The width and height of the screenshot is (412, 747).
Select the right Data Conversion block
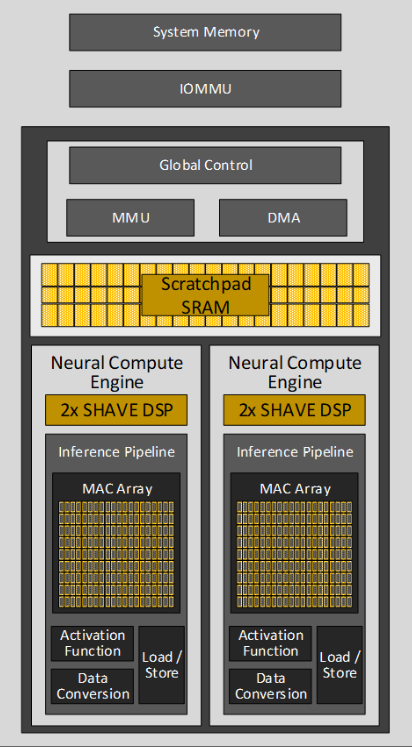click(x=271, y=686)
